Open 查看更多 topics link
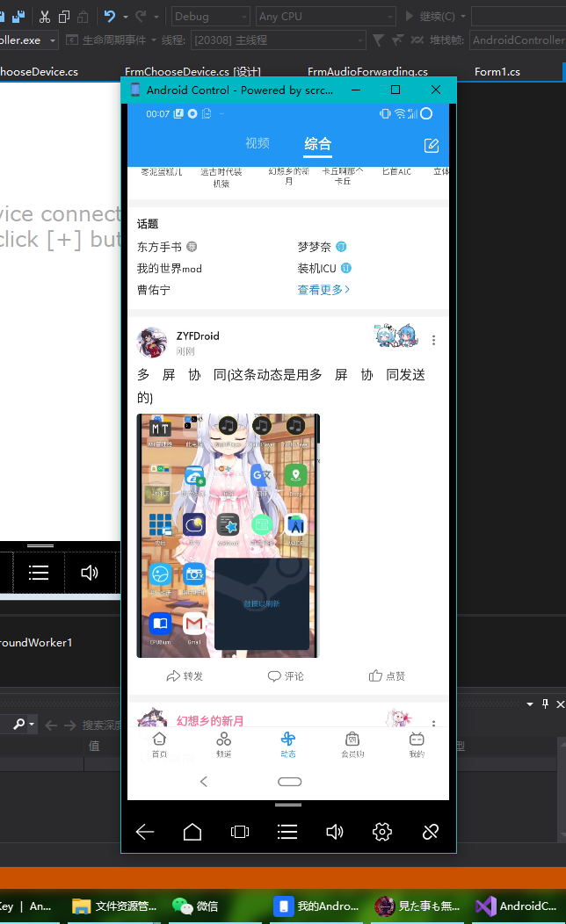 (x=323, y=289)
